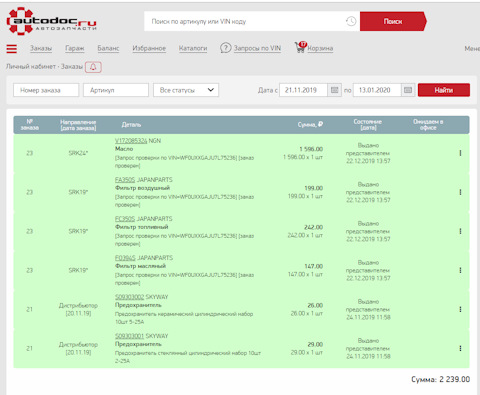Focus the article or VIN search field

(245, 22)
